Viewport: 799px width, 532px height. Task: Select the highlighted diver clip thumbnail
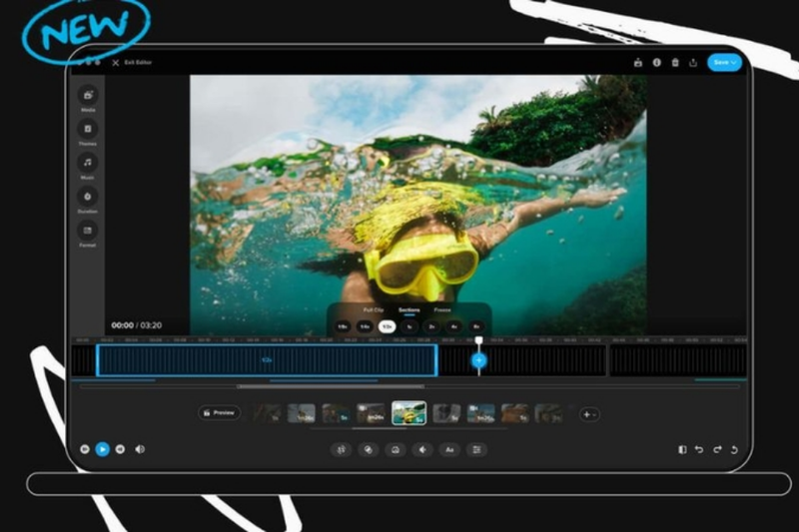click(x=409, y=413)
